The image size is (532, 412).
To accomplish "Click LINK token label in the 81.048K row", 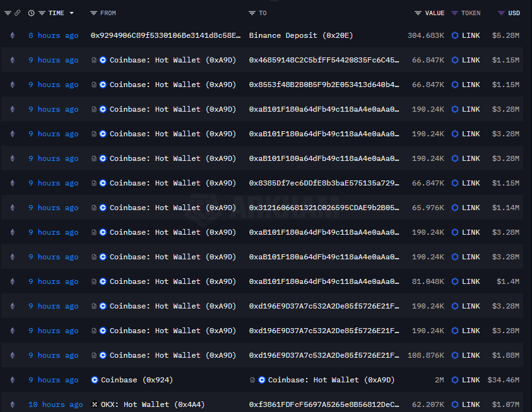I will tap(471, 281).
